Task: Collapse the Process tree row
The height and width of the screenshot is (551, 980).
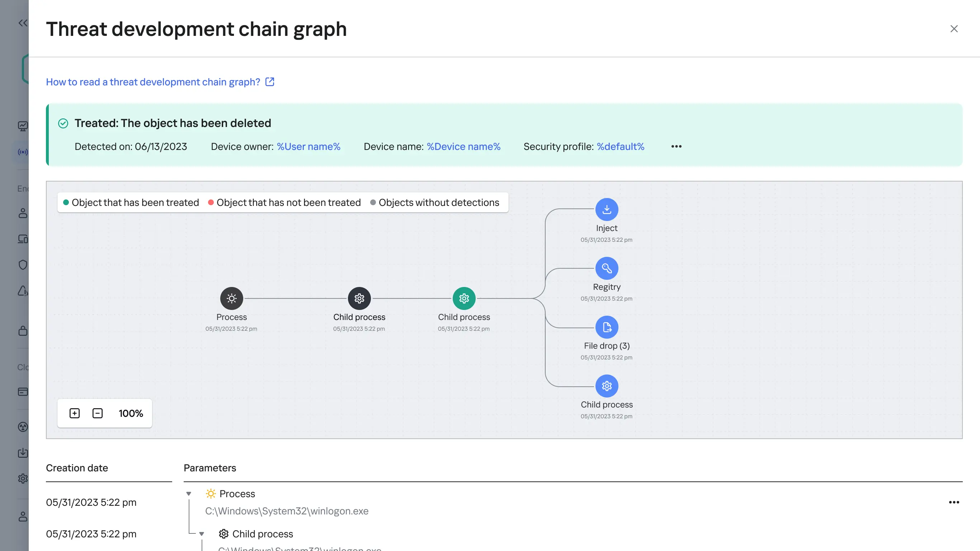Action: [189, 494]
